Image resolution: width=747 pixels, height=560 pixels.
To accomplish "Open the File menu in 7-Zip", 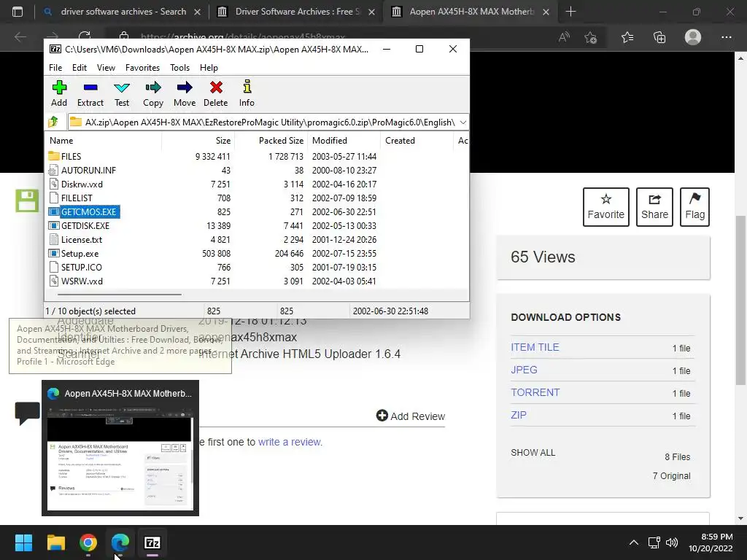I will coord(55,68).
